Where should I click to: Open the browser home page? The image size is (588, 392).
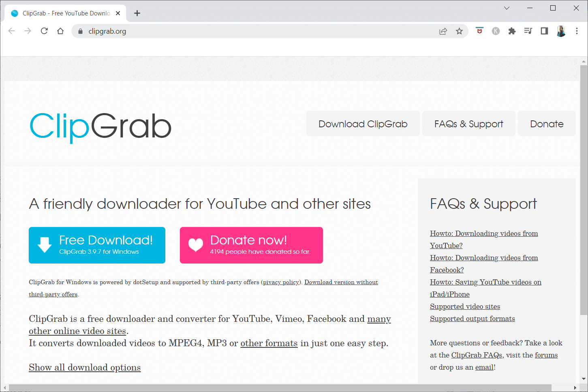click(x=60, y=31)
